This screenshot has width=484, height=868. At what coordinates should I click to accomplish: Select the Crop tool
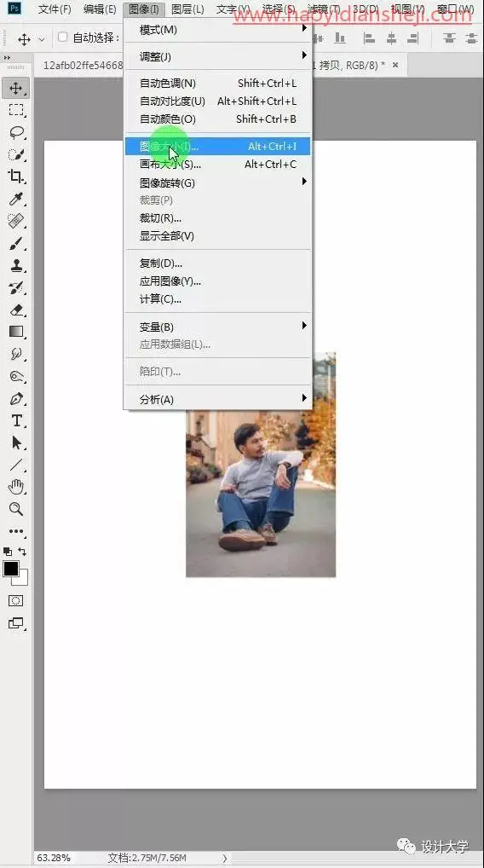15,176
